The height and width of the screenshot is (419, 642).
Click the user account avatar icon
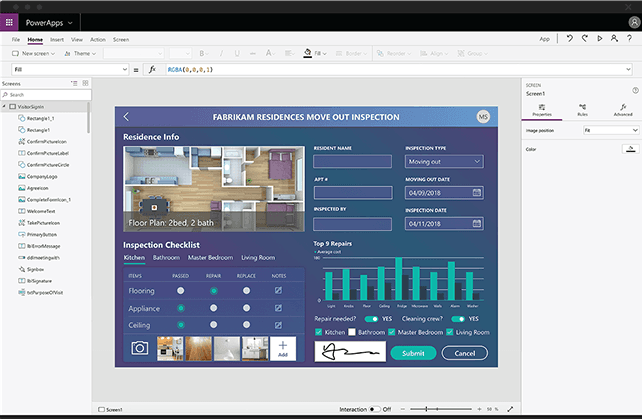[634, 23]
